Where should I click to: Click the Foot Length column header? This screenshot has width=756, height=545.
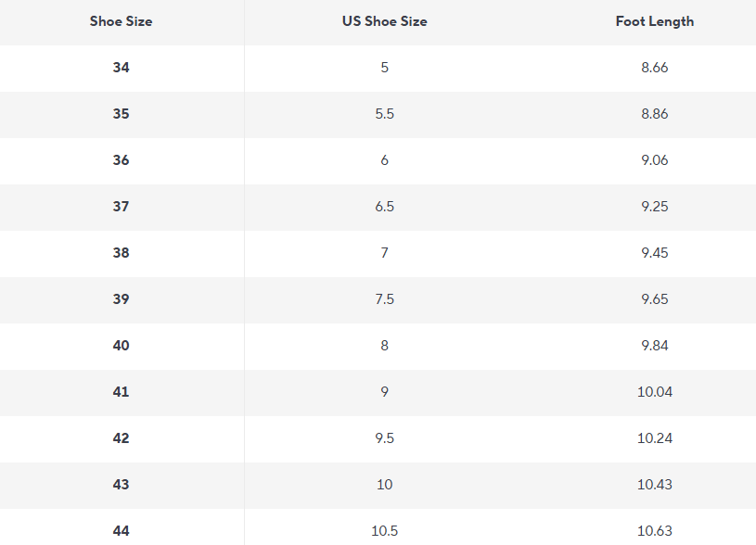(x=655, y=21)
